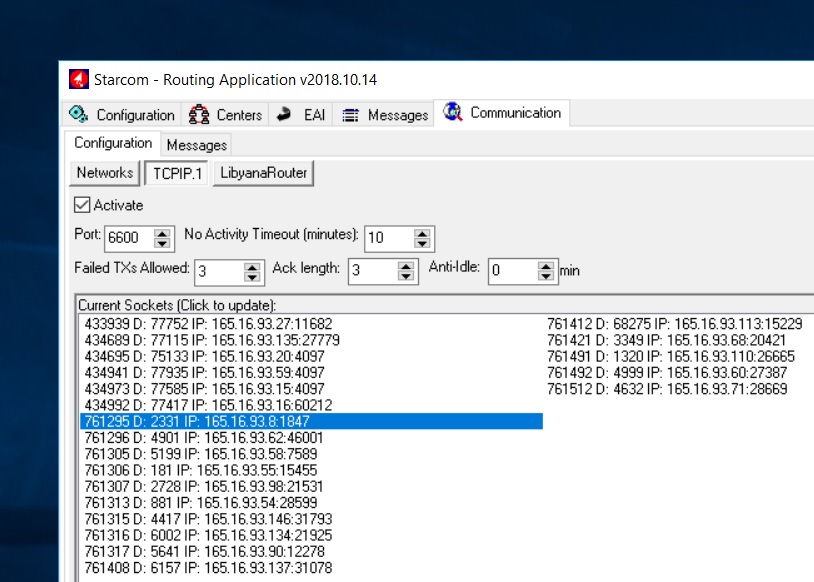
Task: Uncheck the Activate checkbox
Action: click(x=82, y=205)
